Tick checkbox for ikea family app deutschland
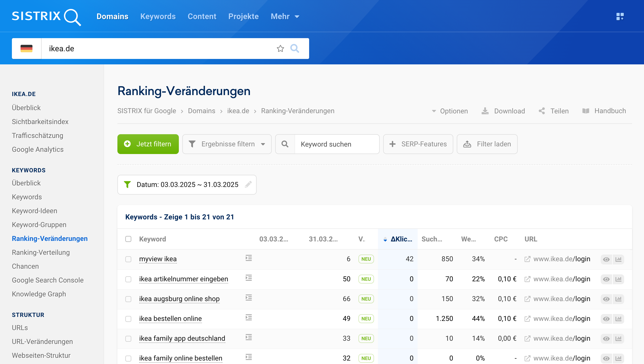Screen dimensions: 644x364 point(128,338)
